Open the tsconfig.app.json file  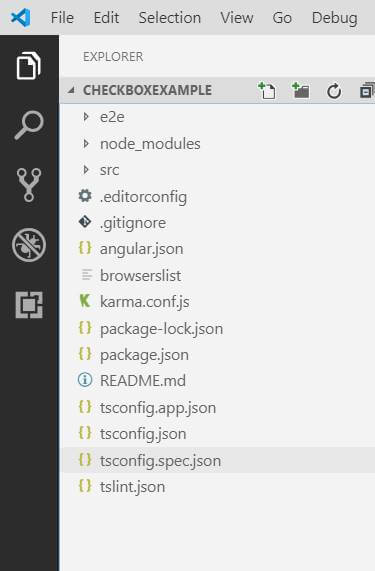pos(158,408)
